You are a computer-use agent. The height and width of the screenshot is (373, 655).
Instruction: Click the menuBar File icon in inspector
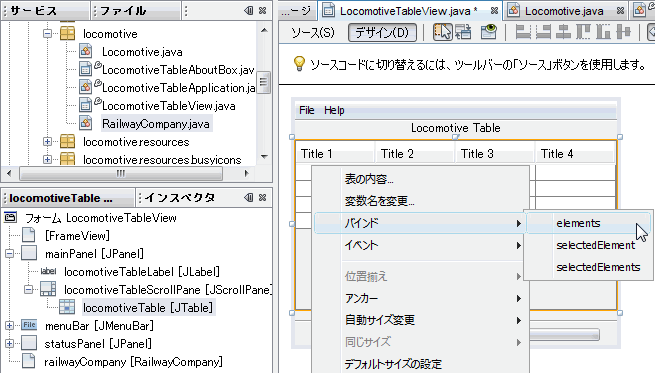(29, 325)
